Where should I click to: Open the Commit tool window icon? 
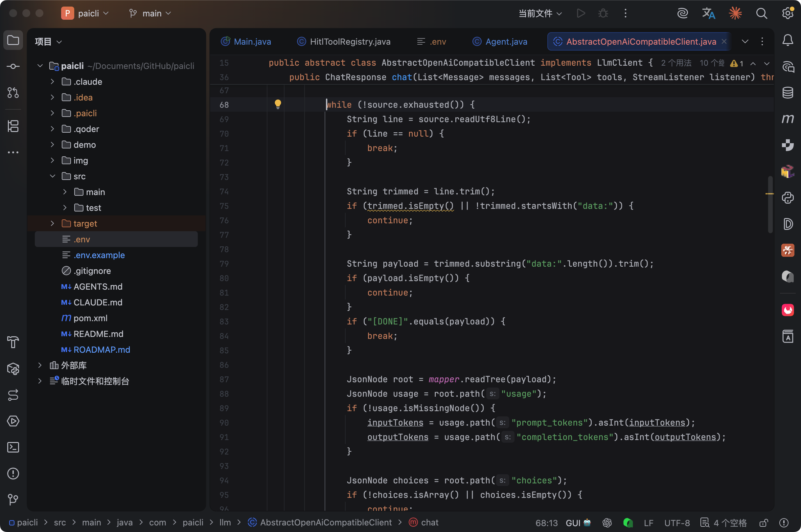point(13,66)
